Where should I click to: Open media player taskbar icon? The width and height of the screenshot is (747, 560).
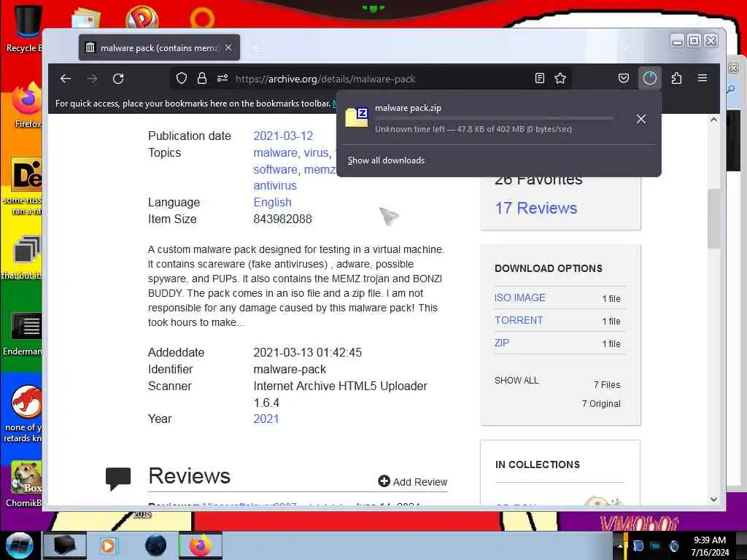pos(109,545)
